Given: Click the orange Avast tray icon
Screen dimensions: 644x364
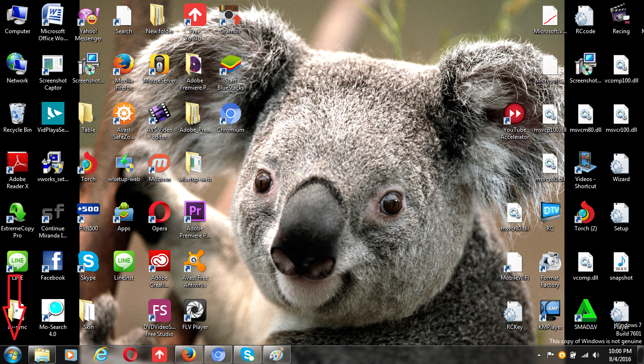Looking at the screenshot, I should coord(562,355).
